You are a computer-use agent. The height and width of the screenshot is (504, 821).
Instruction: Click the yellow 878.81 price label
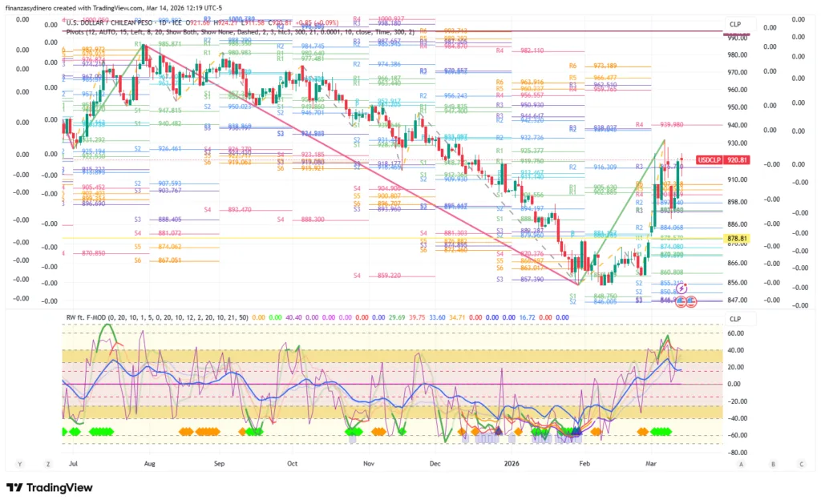(737, 239)
